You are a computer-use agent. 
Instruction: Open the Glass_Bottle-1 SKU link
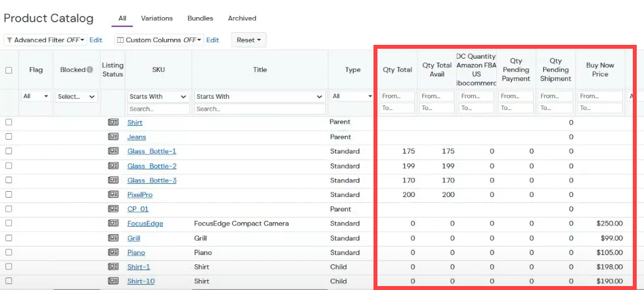tap(152, 152)
